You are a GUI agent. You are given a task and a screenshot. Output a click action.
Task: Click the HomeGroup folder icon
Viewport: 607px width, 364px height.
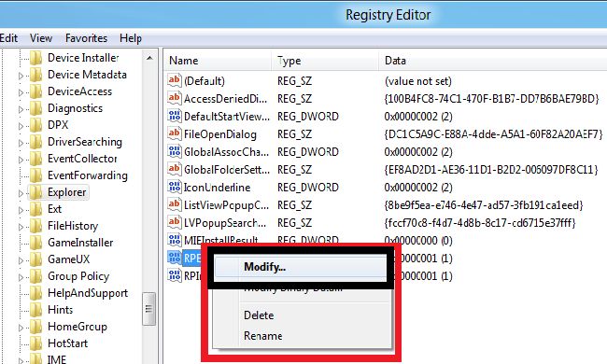(36, 327)
